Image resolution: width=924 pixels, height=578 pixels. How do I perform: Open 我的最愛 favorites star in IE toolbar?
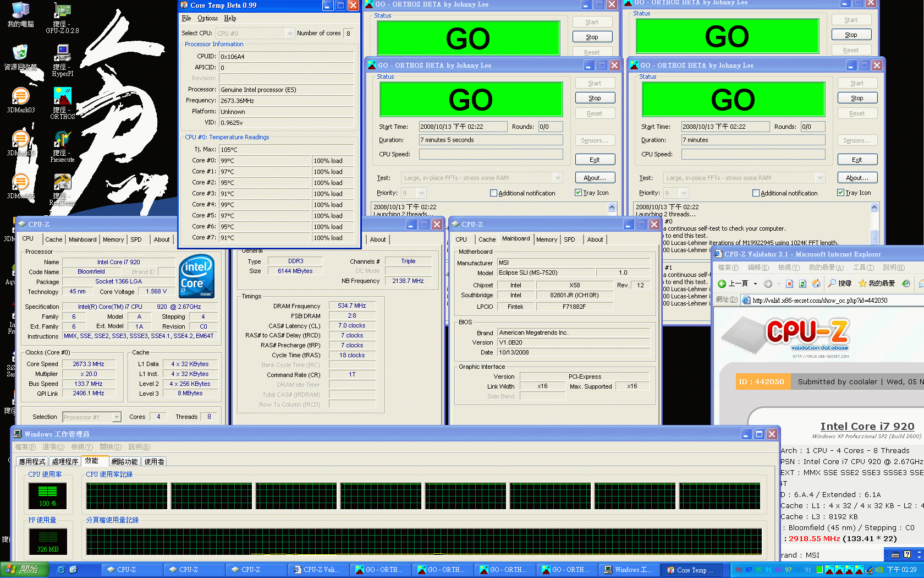[x=877, y=283]
